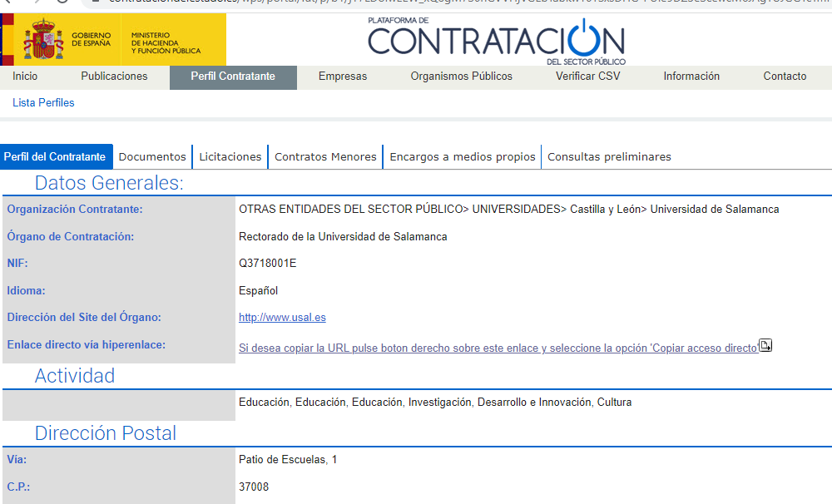Click the 'Datos Generales:' section heading
The image size is (832, 504).
click(x=109, y=183)
